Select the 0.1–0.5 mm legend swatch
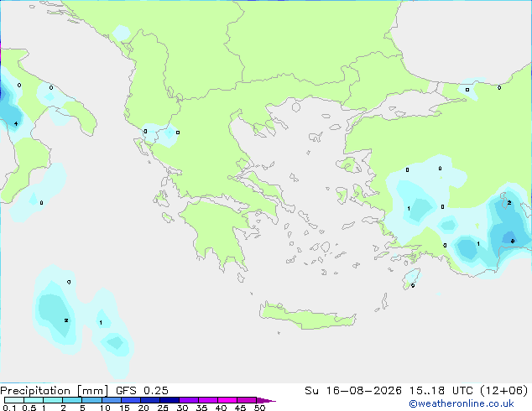The image size is (532, 411). point(14,400)
